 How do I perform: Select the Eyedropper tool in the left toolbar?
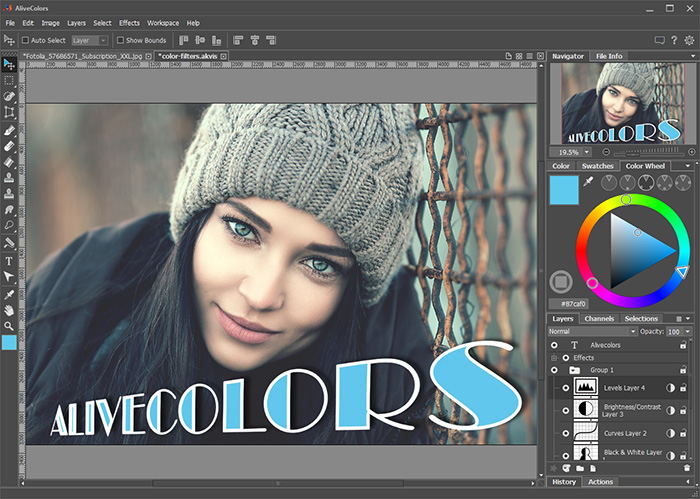(x=9, y=294)
